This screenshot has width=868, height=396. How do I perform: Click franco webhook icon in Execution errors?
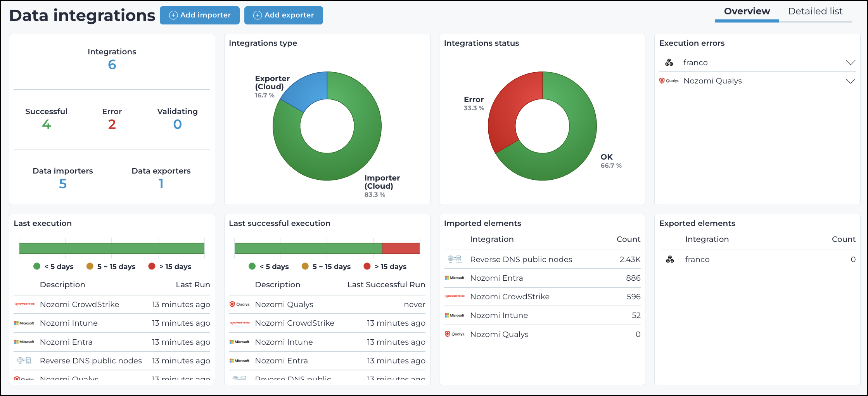click(x=669, y=63)
